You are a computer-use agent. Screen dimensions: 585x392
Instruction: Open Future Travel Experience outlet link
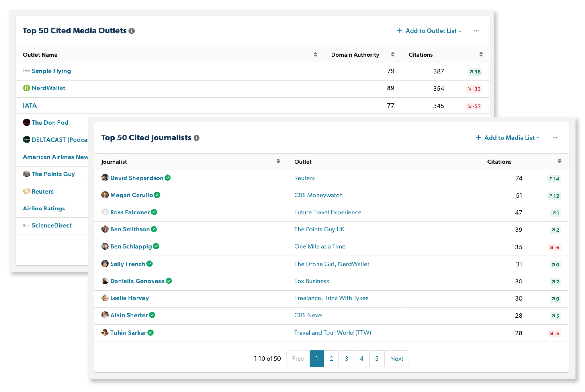328,212
